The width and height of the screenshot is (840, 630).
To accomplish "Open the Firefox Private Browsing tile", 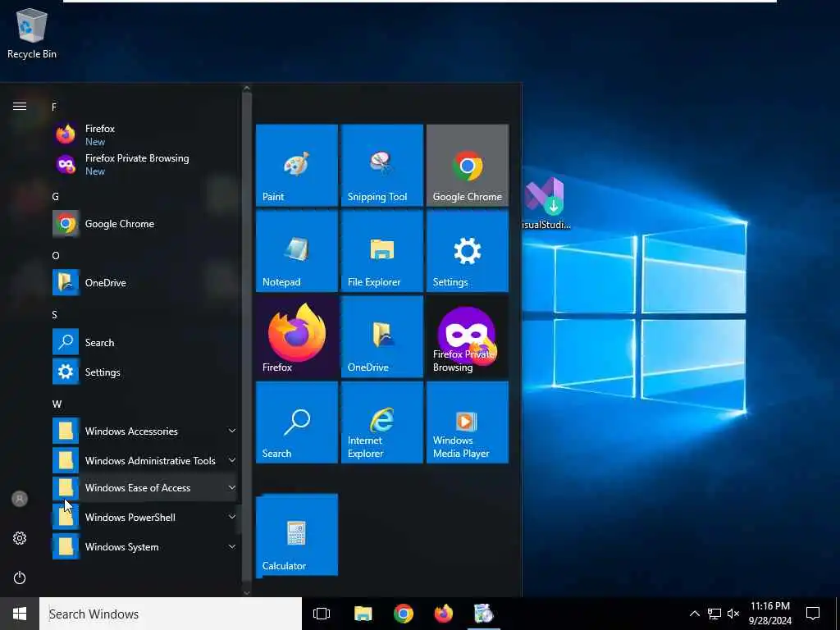I will tap(467, 336).
